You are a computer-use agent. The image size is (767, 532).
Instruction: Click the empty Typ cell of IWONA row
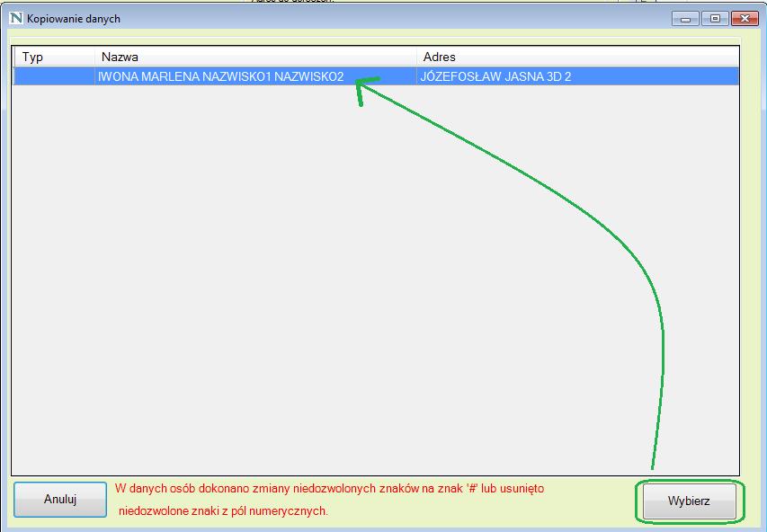pos(54,76)
